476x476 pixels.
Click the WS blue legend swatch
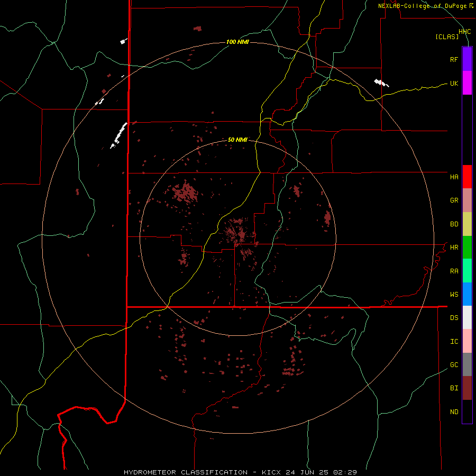[467, 294]
